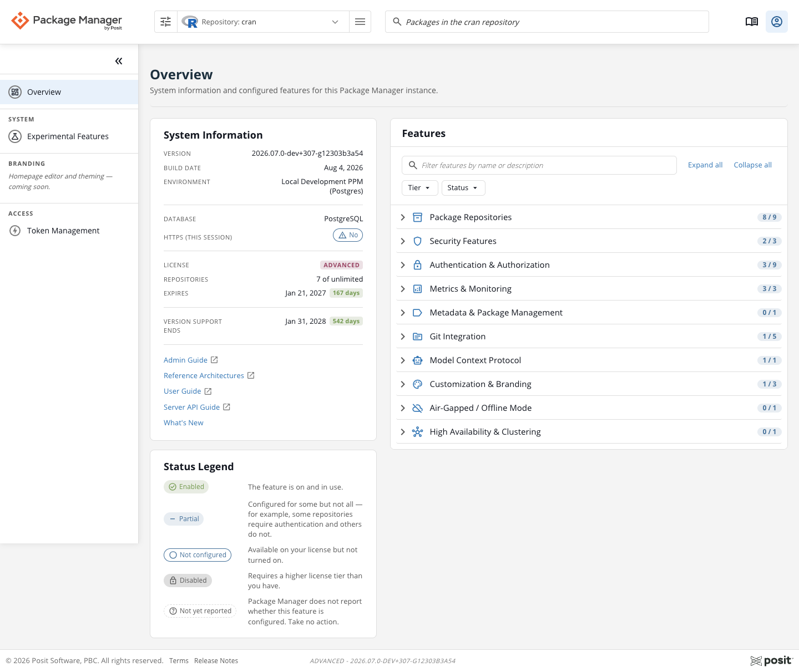Image resolution: width=799 pixels, height=672 pixels.
Task: Open the Server API Guide link
Action: coord(191,408)
